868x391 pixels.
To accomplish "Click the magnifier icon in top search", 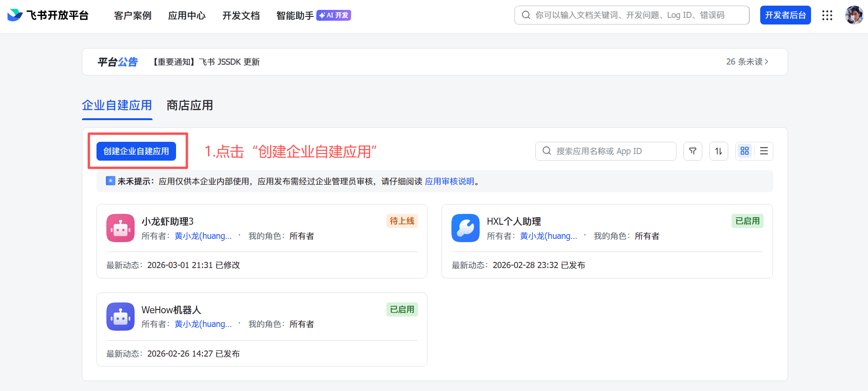I will (x=526, y=15).
